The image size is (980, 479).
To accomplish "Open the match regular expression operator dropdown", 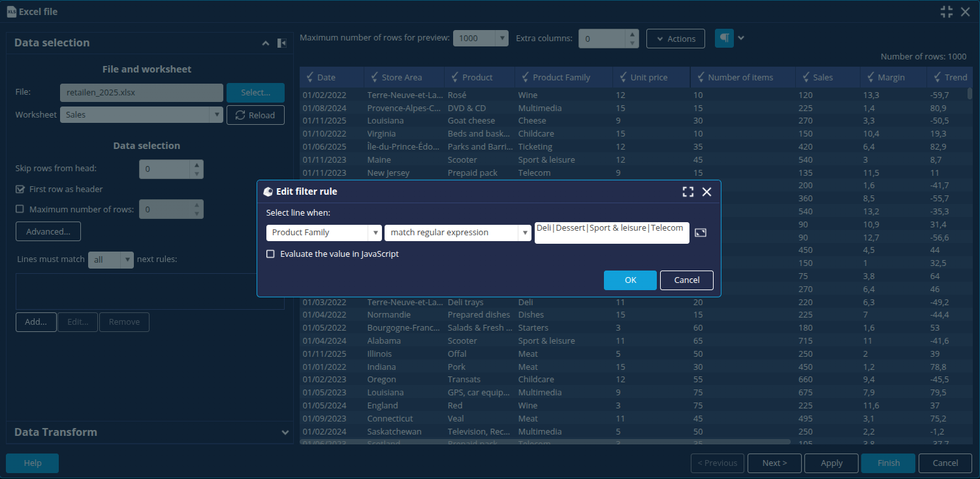I will pyautogui.click(x=458, y=233).
